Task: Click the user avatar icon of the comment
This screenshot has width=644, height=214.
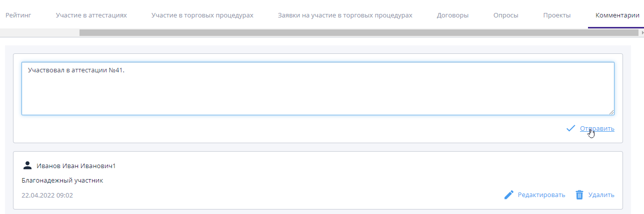Action: (x=27, y=166)
